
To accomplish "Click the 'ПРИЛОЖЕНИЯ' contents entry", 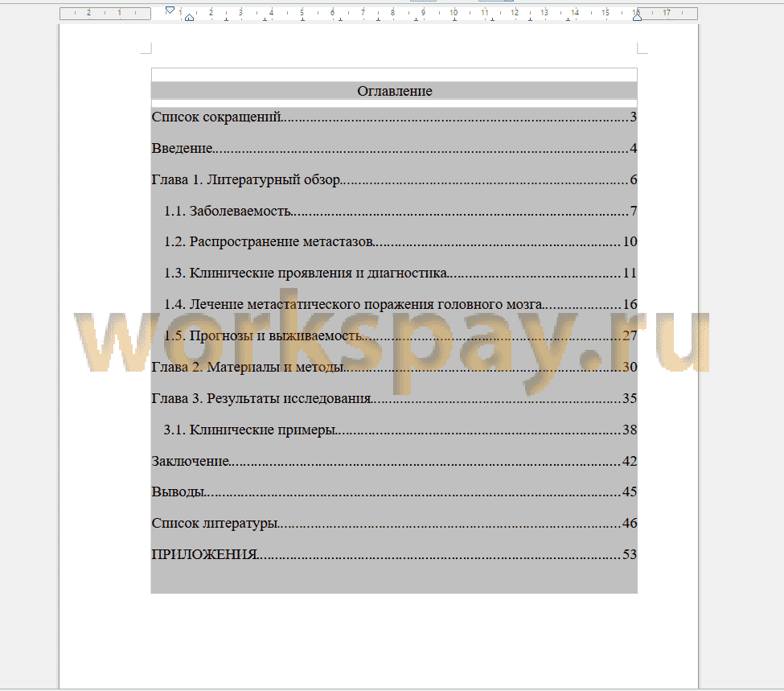I will tap(394, 554).
